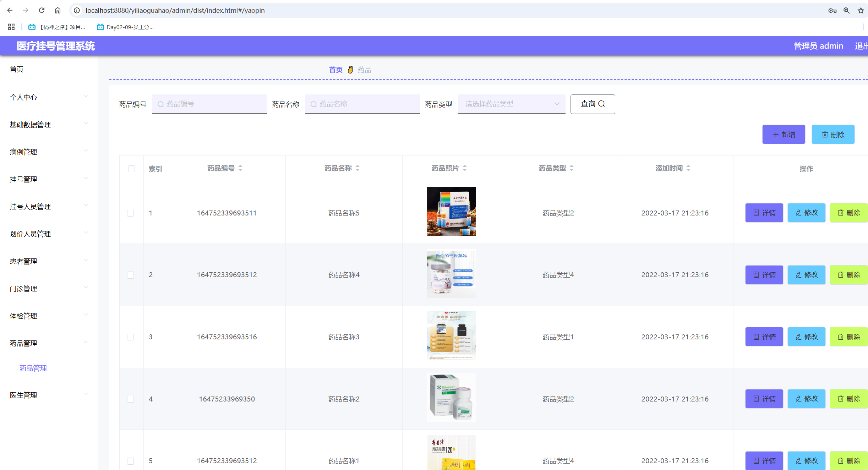Click into 药品编号 search field
Image resolution: width=868 pixels, height=470 pixels.
click(209, 104)
